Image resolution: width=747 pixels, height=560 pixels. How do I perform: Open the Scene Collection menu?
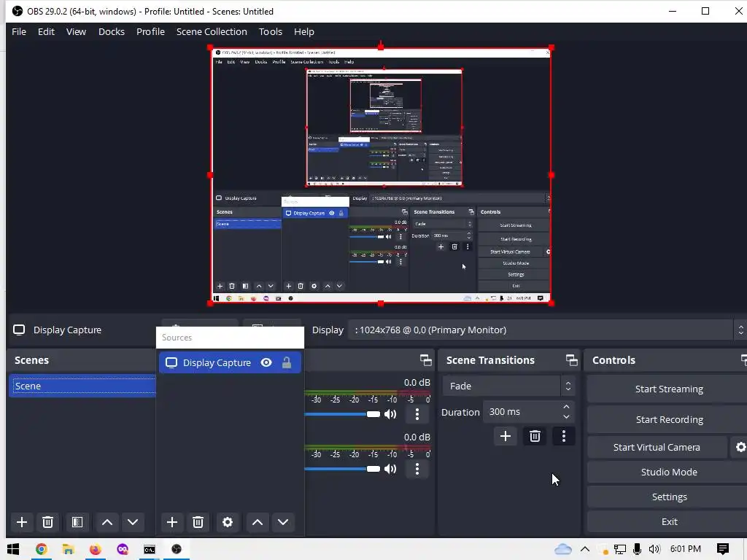pyautogui.click(x=212, y=32)
